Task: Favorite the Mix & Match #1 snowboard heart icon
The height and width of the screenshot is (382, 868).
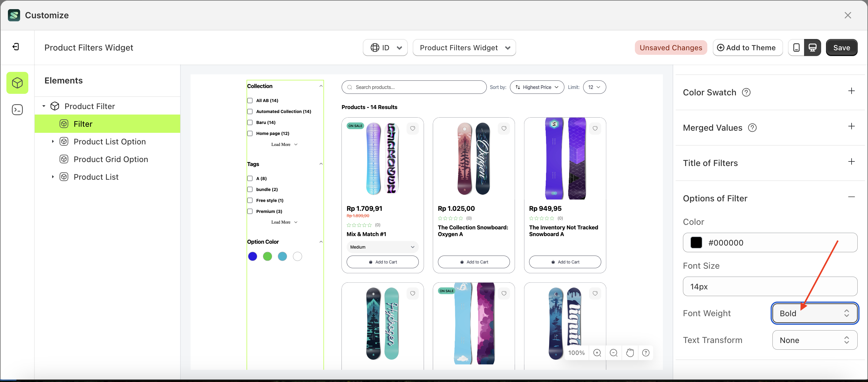Action: point(413,129)
